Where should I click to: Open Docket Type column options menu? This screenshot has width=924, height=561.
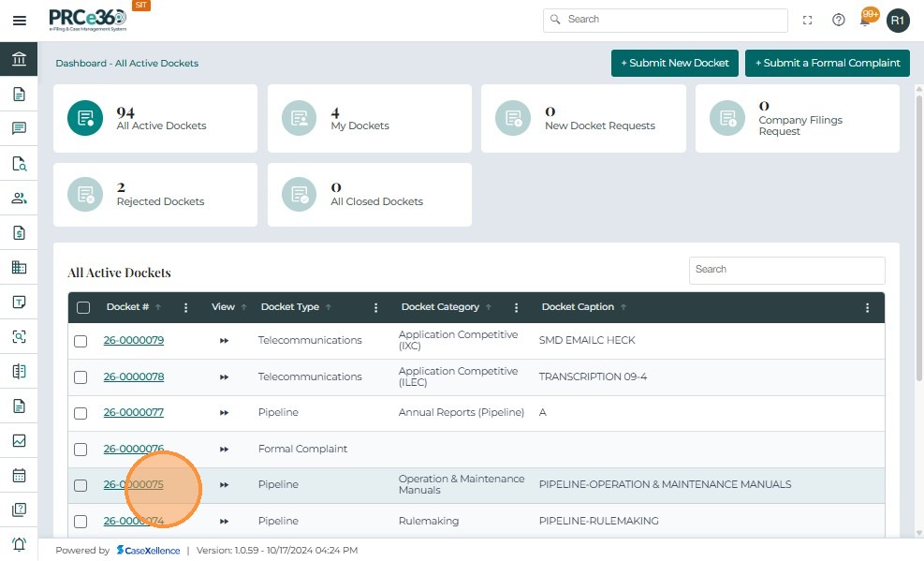click(376, 307)
